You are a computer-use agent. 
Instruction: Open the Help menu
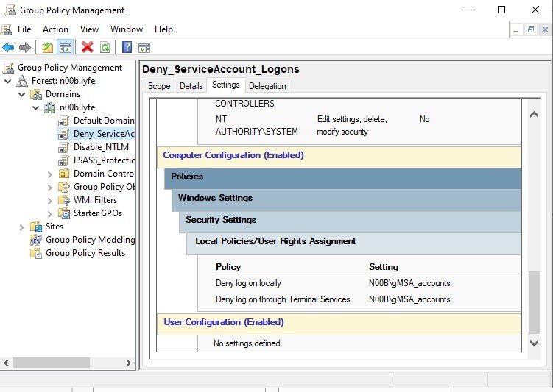tap(163, 29)
